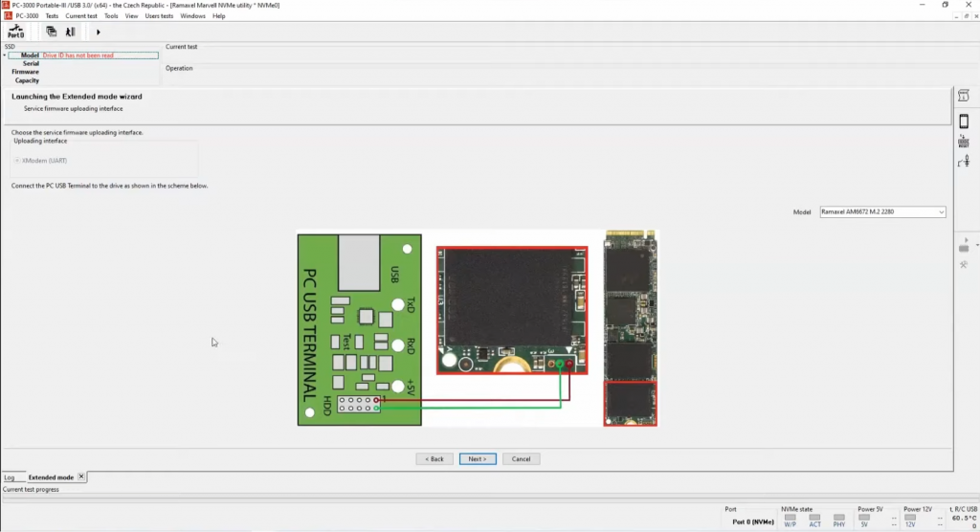This screenshot has height=532, width=980.
Task: Open the Model dropdown list
Action: point(941,212)
